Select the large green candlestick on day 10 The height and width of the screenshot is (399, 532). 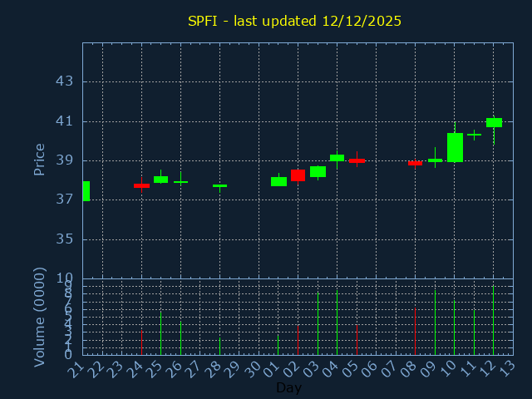pos(455,147)
